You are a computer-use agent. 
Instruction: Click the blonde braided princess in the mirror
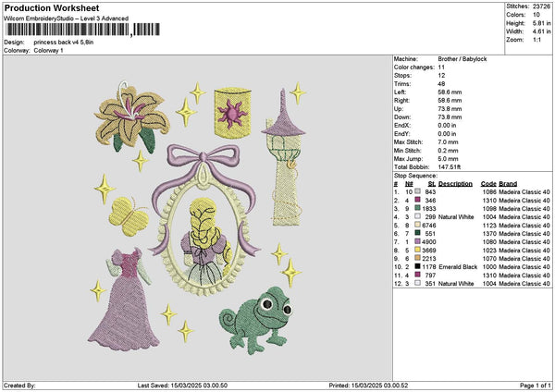(x=206, y=241)
